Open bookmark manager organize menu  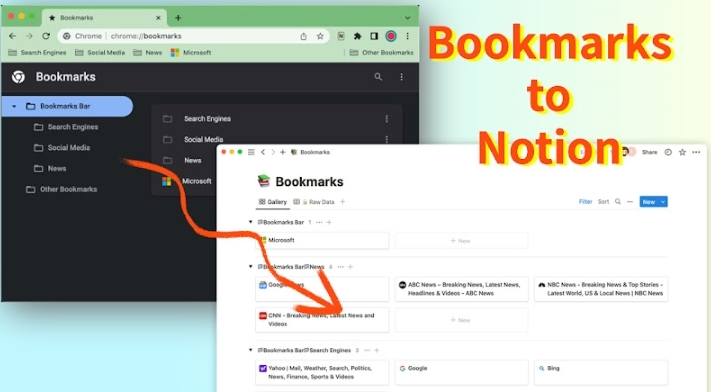pyautogui.click(x=401, y=77)
